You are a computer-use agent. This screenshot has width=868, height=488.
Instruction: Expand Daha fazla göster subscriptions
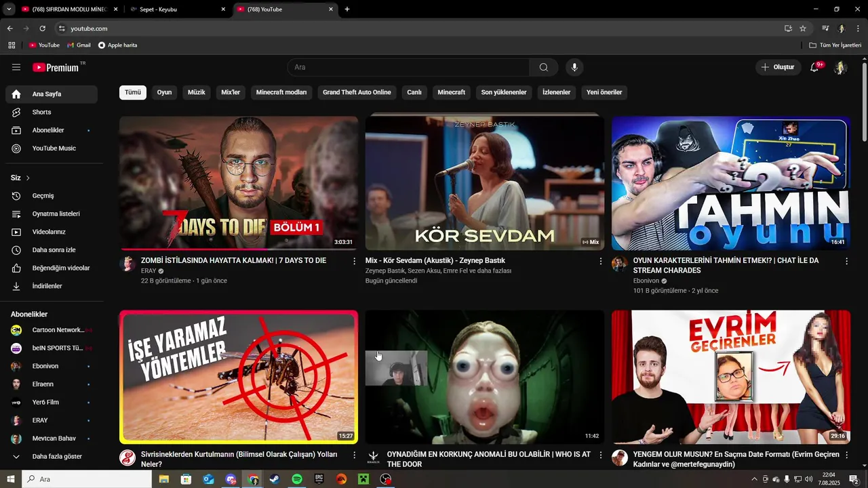point(52,457)
